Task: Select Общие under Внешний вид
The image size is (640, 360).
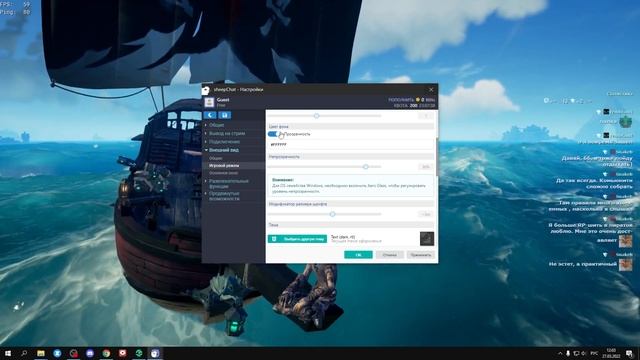Action: pyautogui.click(x=216, y=158)
